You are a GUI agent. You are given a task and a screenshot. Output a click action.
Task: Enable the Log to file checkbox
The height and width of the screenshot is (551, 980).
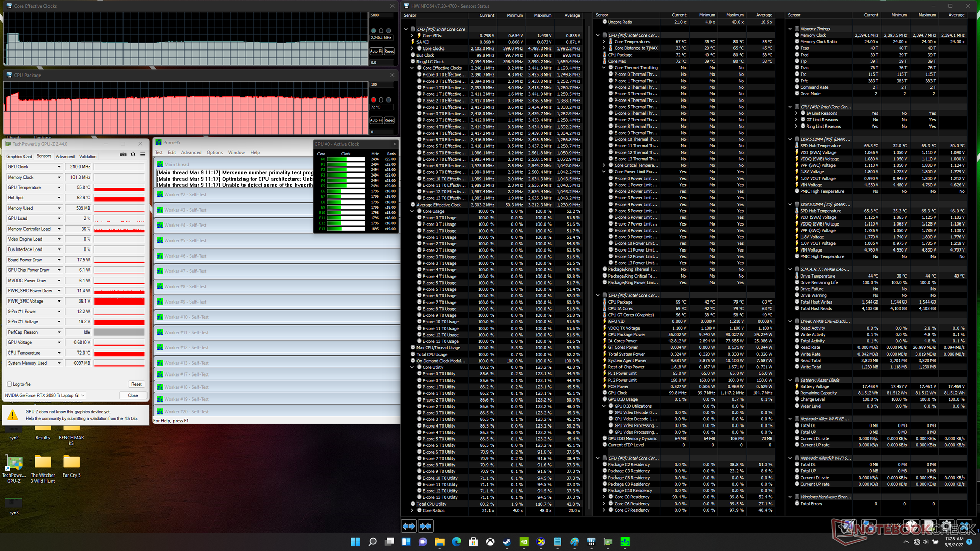[10, 384]
